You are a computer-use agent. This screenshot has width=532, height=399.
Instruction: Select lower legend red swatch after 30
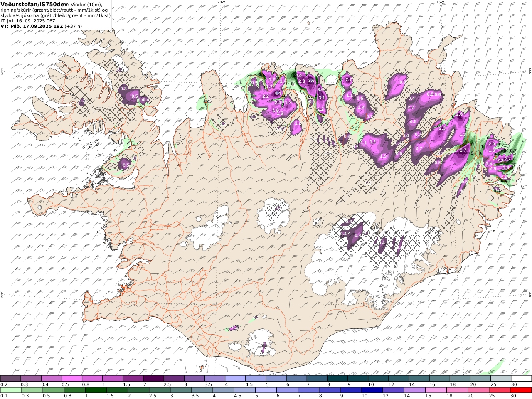(x=522, y=390)
